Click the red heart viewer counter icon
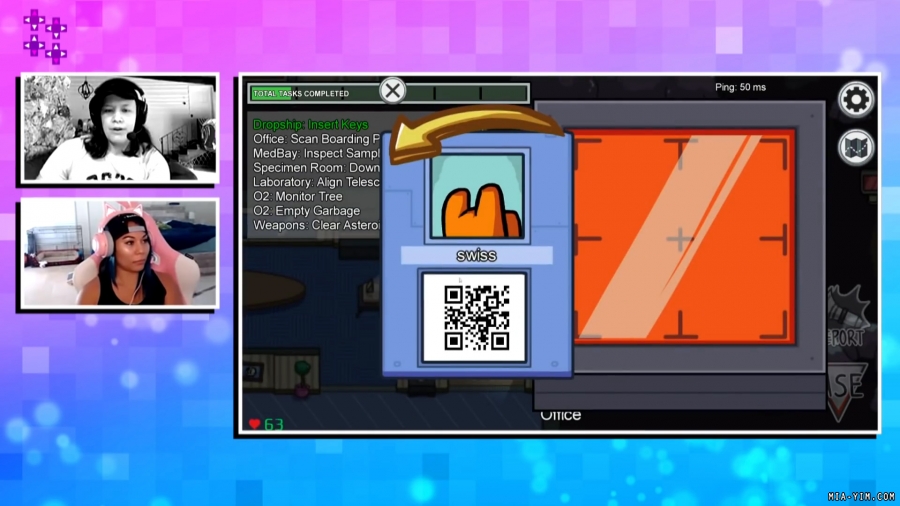The height and width of the screenshot is (506, 900). click(x=255, y=424)
